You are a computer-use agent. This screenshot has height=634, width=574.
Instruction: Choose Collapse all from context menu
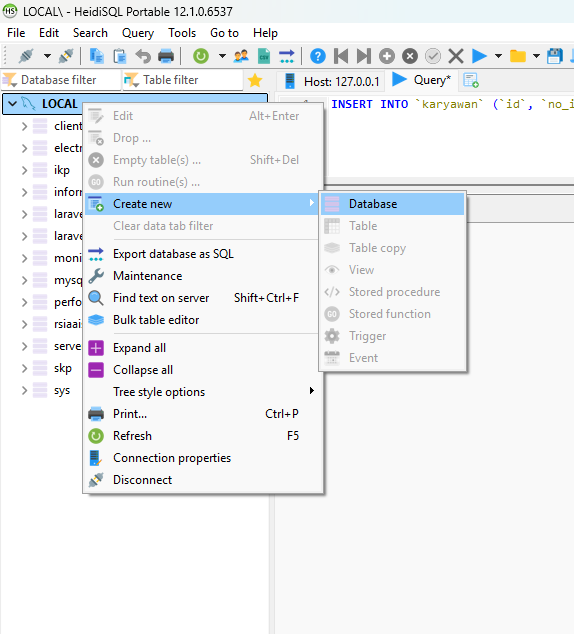coord(202,370)
